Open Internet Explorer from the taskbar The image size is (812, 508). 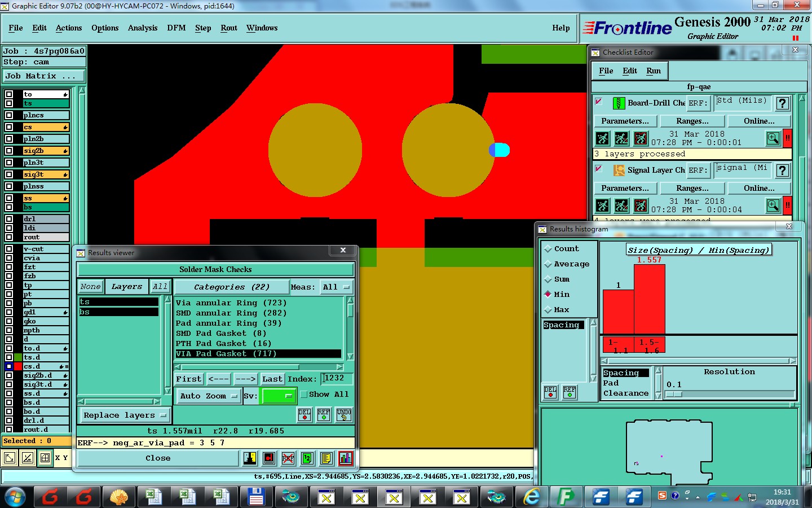(x=531, y=497)
